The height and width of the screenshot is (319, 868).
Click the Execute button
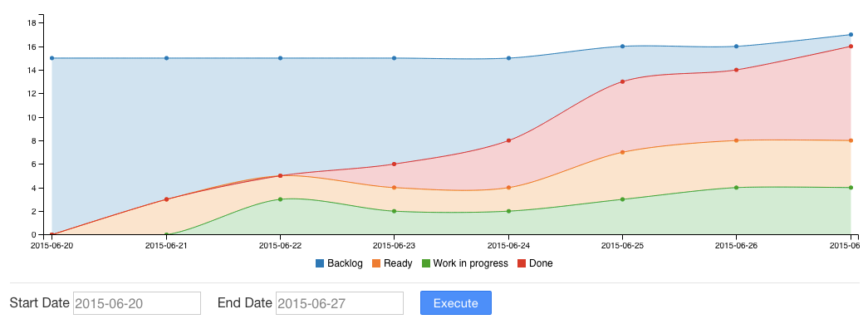pyautogui.click(x=455, y=303)
